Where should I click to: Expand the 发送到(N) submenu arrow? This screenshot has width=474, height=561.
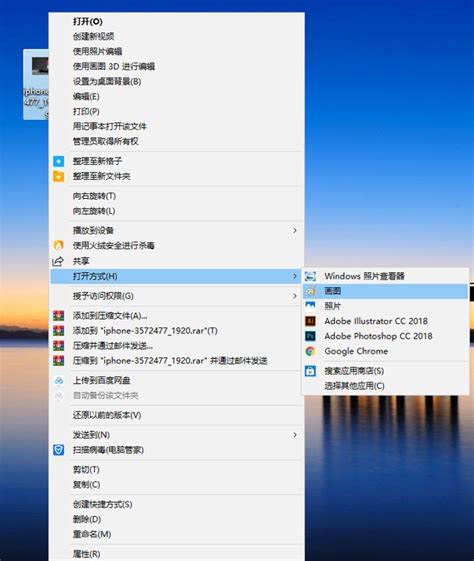point(295,435)
